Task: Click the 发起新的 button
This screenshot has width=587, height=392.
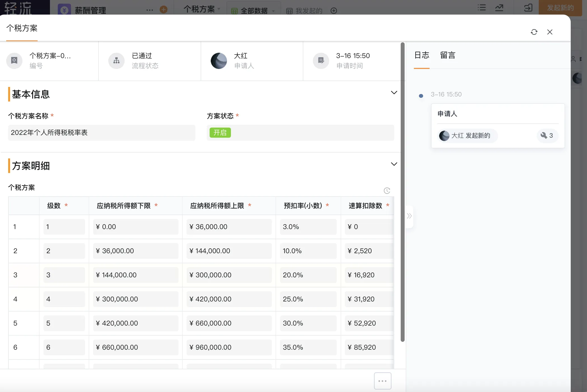Action: pyautogui.click(x=560, y=8)
